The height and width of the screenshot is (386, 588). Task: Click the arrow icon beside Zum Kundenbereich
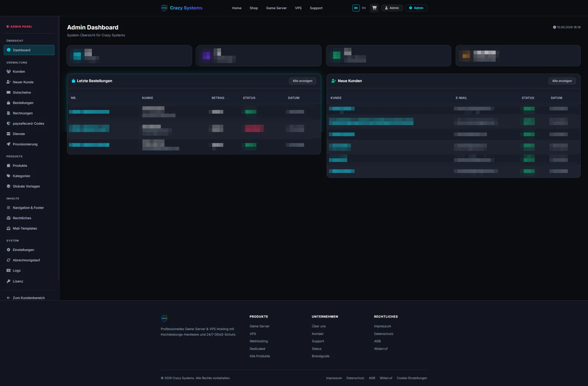point(8,298)
